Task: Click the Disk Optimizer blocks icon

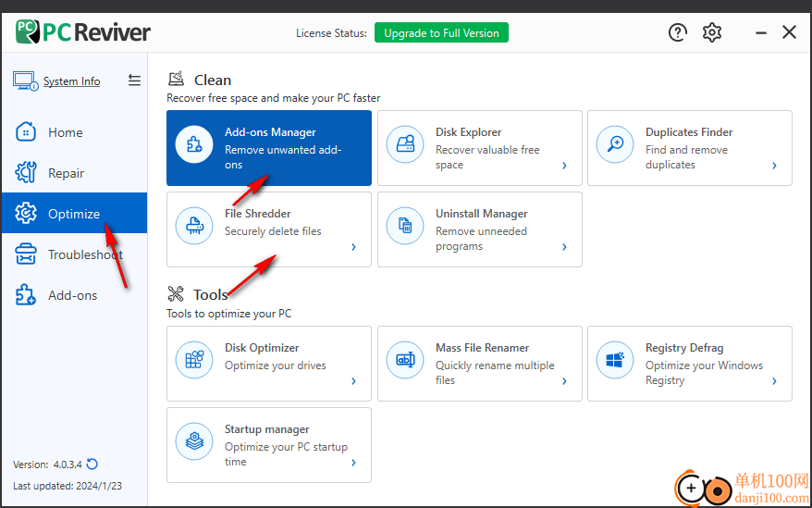Action: point(194,360)
